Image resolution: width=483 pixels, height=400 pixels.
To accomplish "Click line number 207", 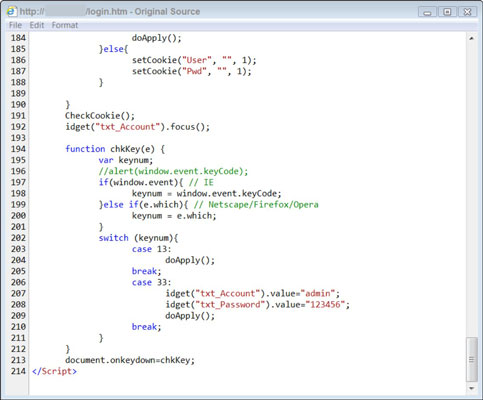I will [18, 294].
